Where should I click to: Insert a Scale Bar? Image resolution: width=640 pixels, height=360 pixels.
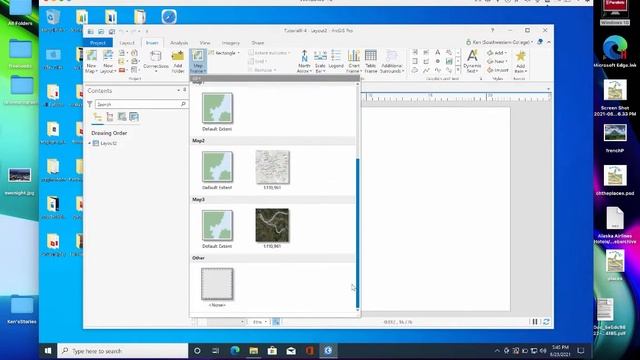(x=320, y=62)
